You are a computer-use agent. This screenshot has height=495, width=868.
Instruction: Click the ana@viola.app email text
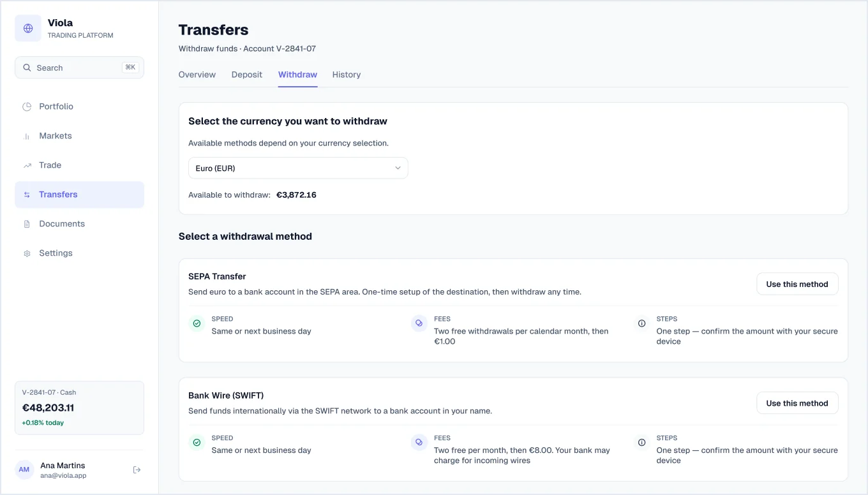pos(63,476)
